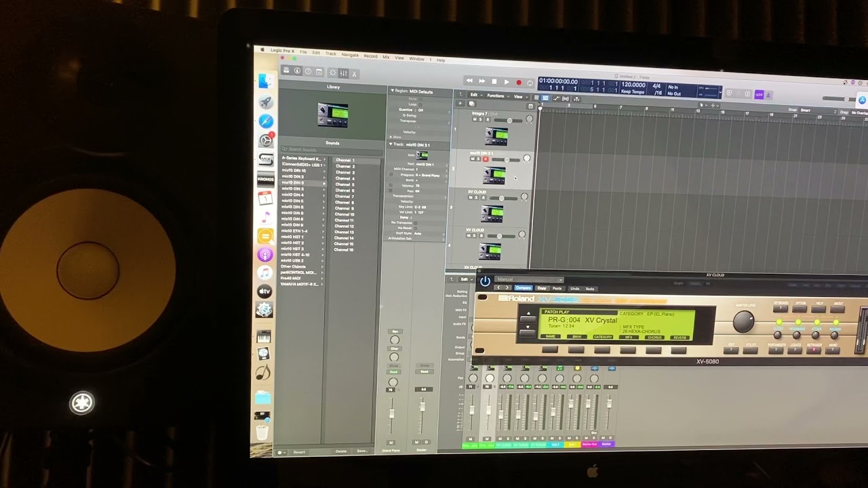Open the tracks area View dropdown
This screenshot has width=868, height=488.
tap(521, 96)
